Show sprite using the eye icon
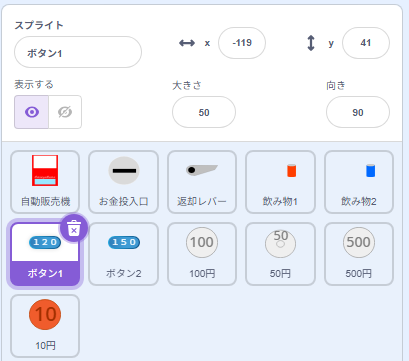409x361 pixels. coord(32,112)
